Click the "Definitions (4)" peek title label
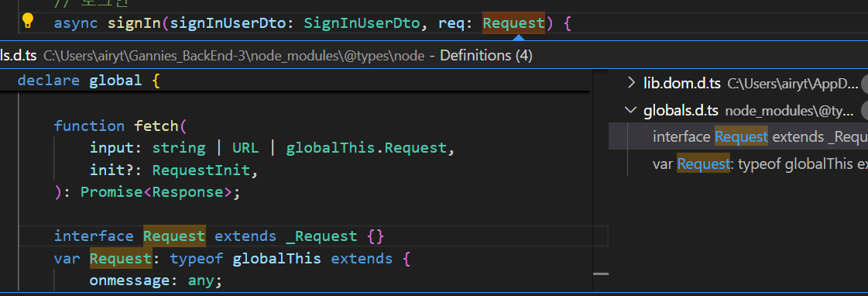Image resolution: width=868 pixels, height=296 pixels. coord(486,56)
